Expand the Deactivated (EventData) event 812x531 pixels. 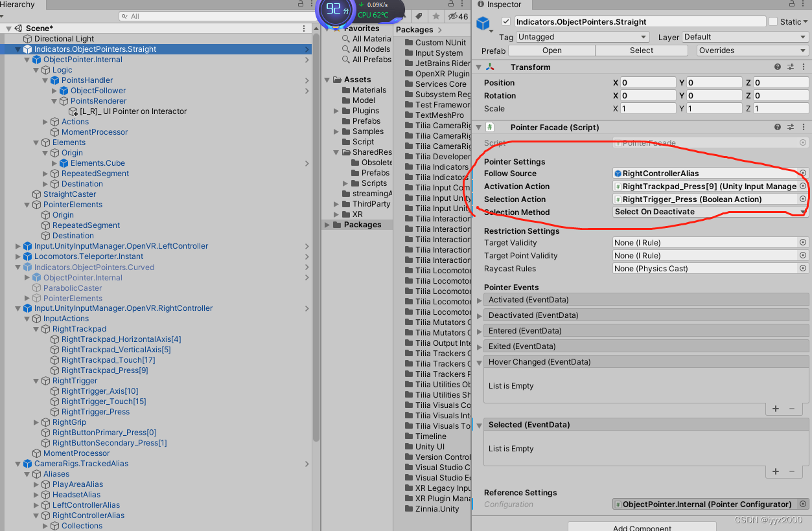click(480, 315)
